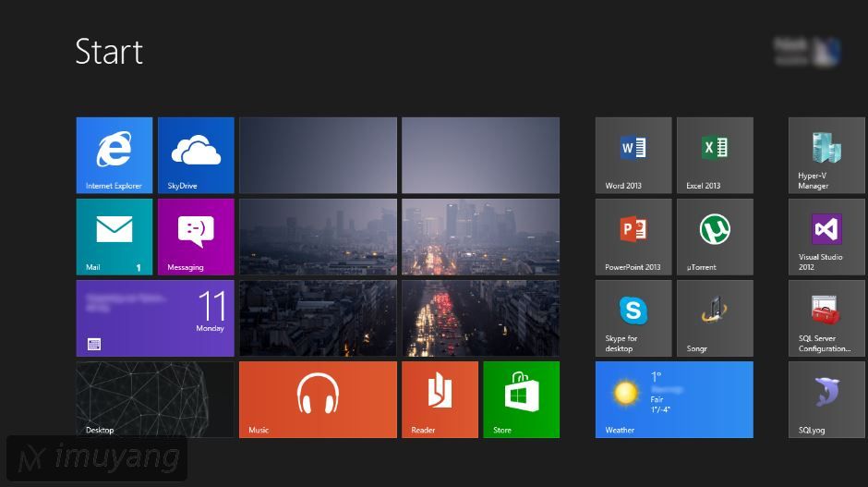Open the Desktop tile
This screenshot has height=487, width=868.
155,399
